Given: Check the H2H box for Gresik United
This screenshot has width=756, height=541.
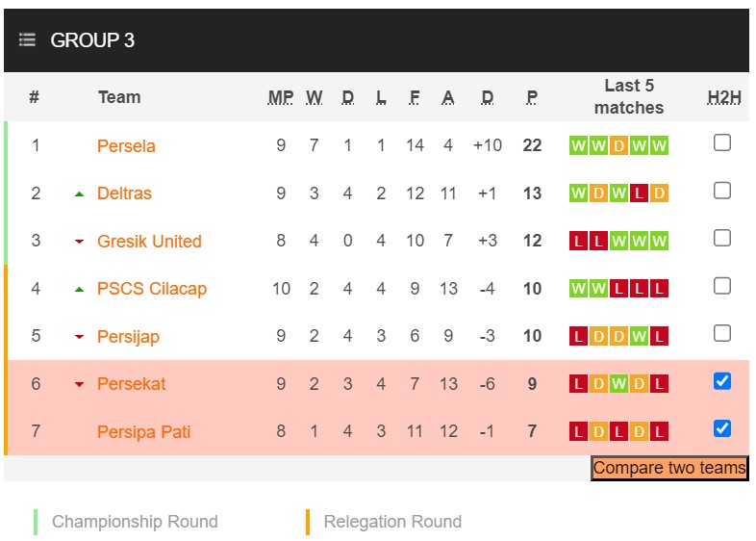Looking at the screenshot, I should pos(722,239).
